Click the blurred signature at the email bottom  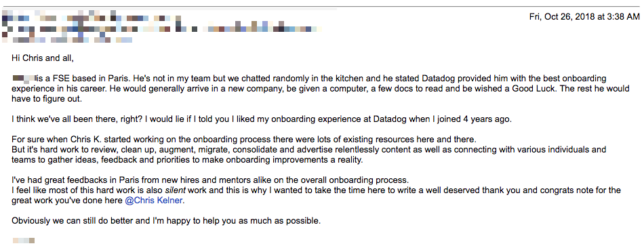tap(24, 241)
